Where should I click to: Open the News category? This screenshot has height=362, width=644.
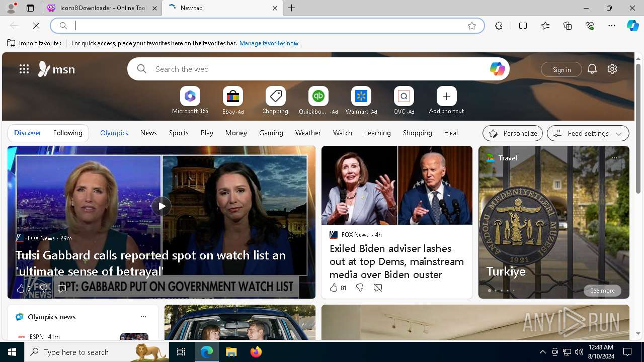[148, 133]
